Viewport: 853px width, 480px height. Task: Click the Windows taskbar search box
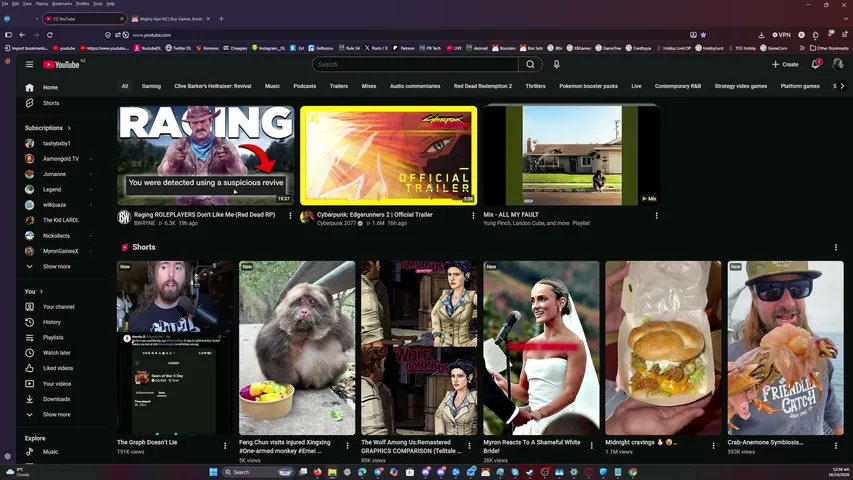258,472
